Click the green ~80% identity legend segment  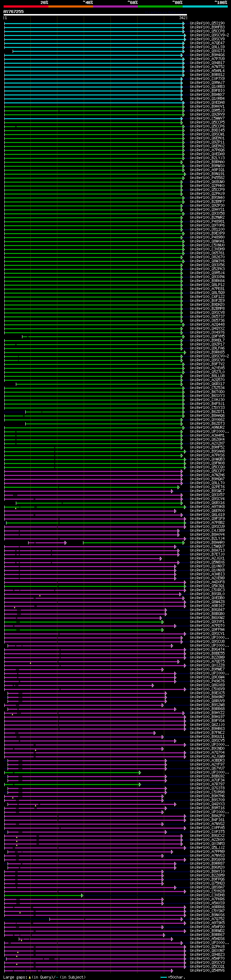pyautogui.click(x=160, y=6)
